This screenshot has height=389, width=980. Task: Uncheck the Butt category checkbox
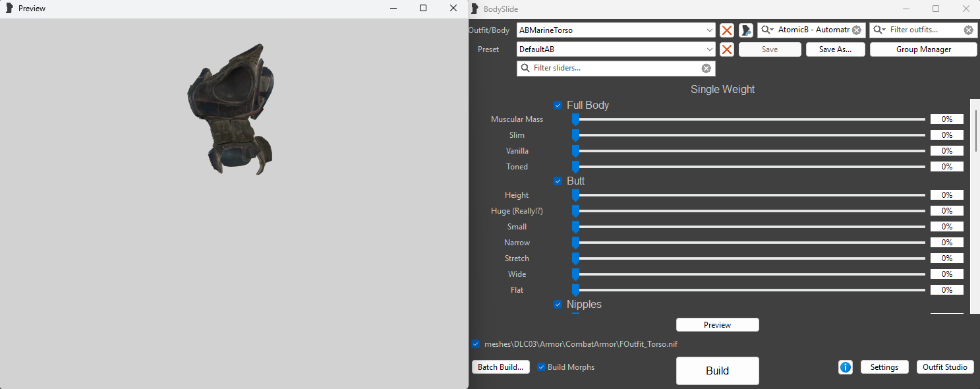(x=558, y=181)
